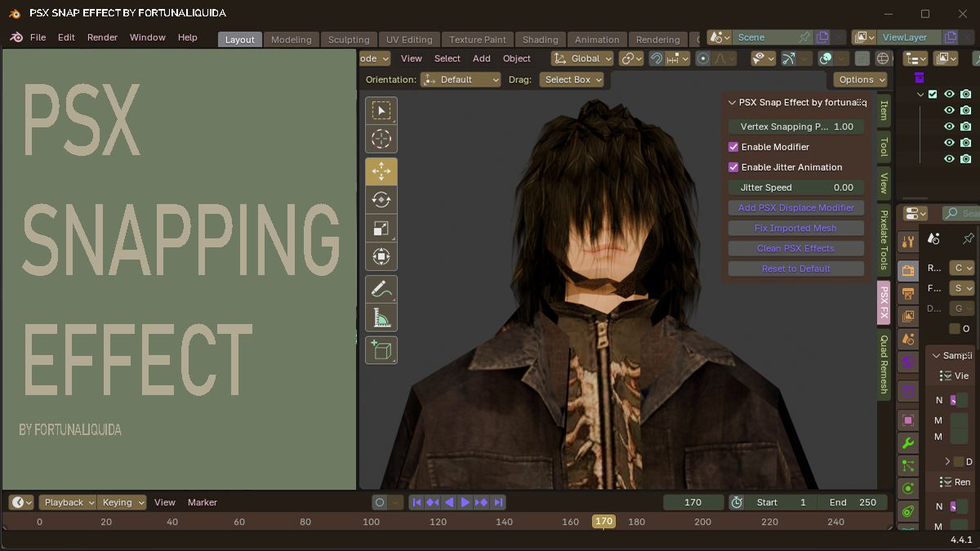Toggle auto keying record button
980x551 pixels.
point(379,503)
